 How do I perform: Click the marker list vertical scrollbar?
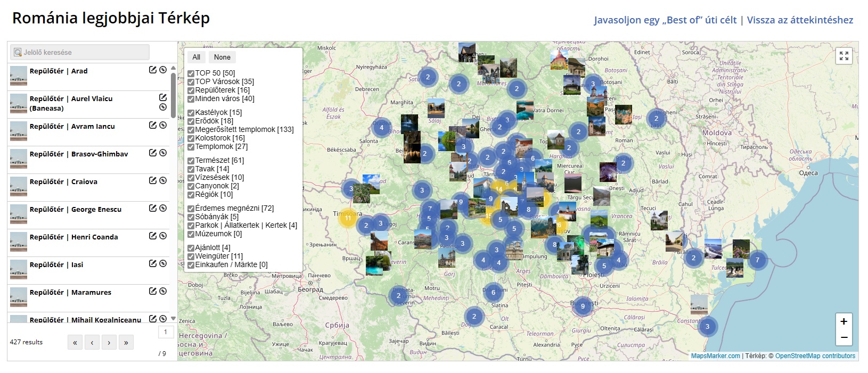173,96
